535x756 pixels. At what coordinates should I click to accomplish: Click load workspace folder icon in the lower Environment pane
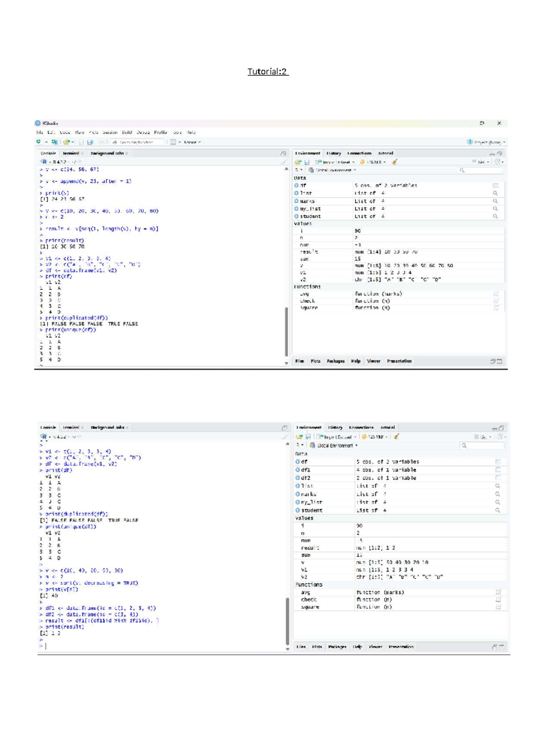pos(300,437)
